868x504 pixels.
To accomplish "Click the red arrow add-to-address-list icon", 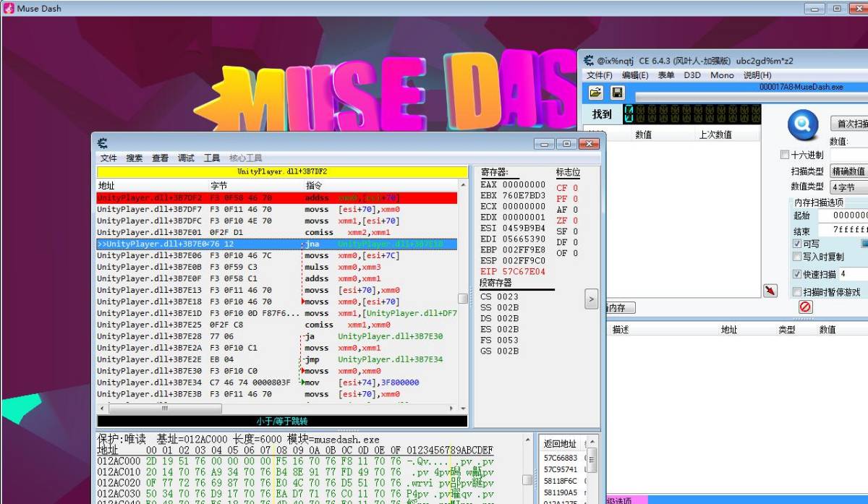I will pos(770,291).
